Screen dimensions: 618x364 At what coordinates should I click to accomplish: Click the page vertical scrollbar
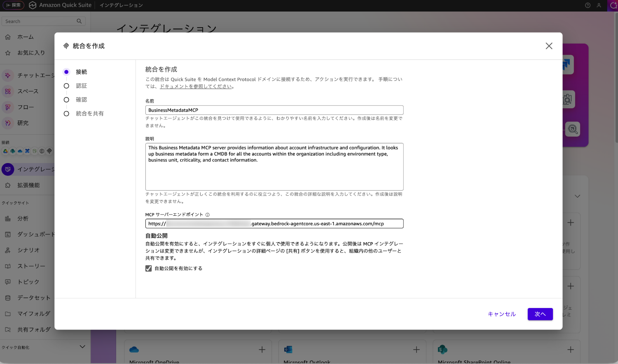tap(616, 78)
